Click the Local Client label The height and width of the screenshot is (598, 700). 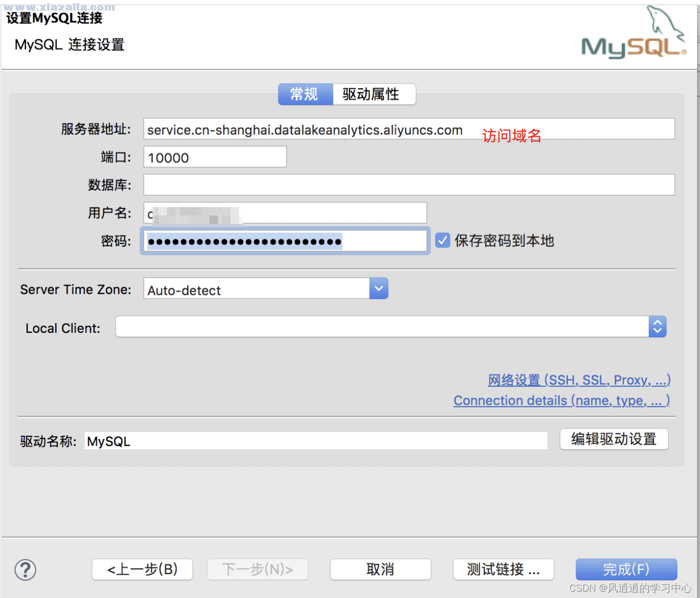63,328
